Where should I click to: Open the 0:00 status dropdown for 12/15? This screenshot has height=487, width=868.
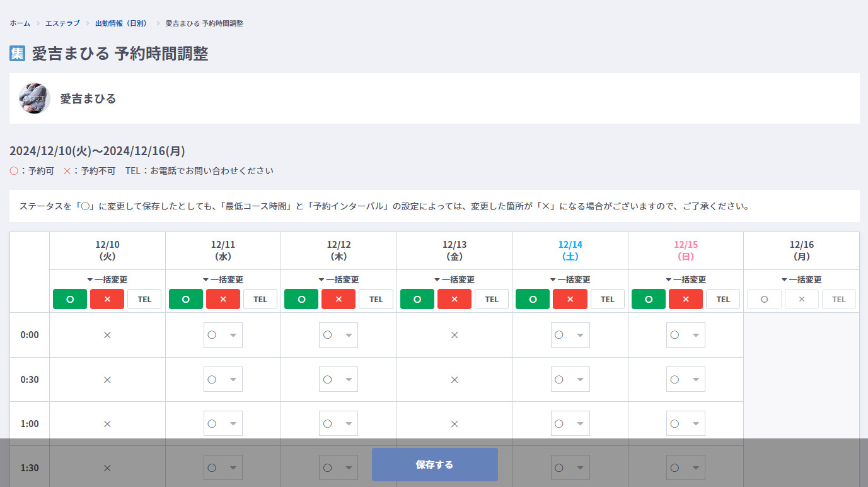click(685, 335)
